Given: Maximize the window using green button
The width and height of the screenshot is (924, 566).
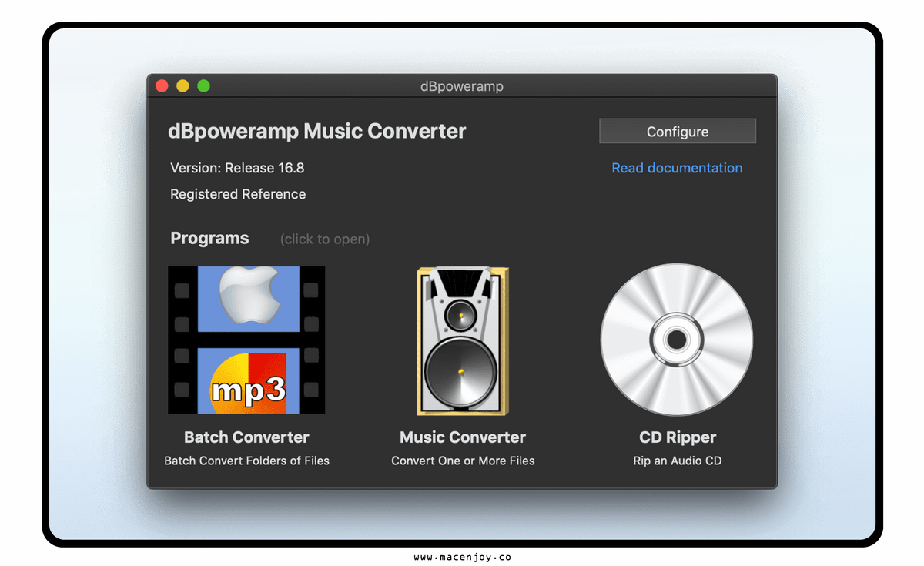Looking at the screenshot, I should [203, 86].
